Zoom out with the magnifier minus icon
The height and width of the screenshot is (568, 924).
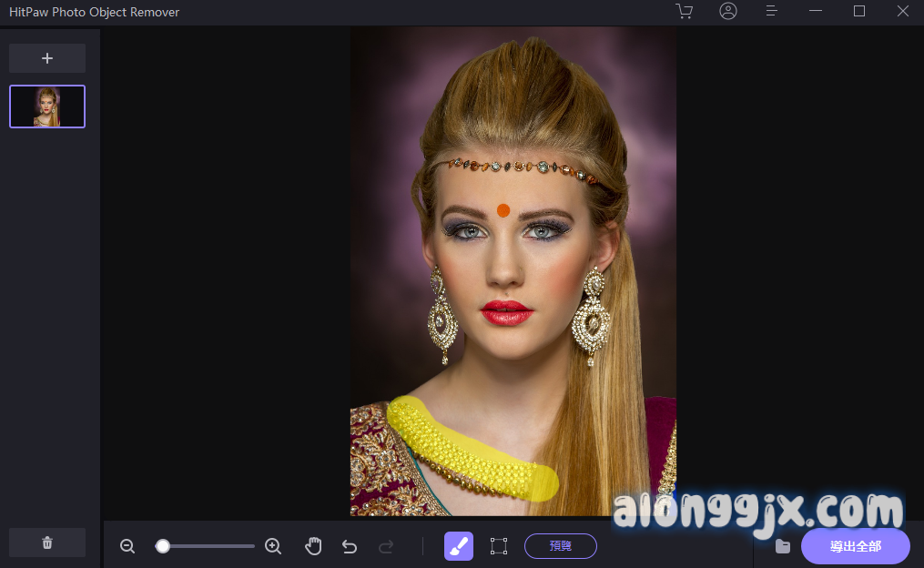pos(127,546)
